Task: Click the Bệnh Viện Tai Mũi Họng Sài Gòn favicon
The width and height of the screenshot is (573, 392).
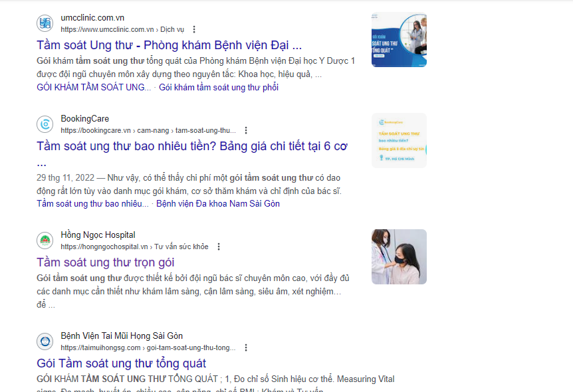Action: pos(45,342)
